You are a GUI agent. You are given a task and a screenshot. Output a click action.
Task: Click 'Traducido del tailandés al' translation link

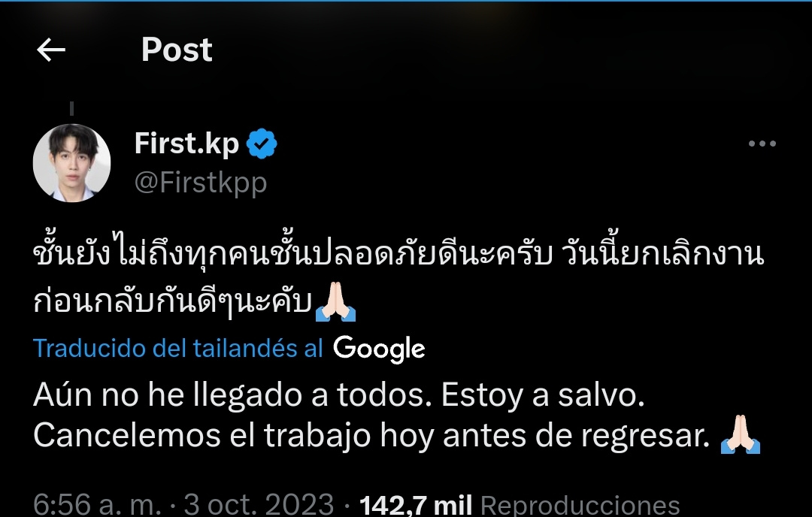178,349
